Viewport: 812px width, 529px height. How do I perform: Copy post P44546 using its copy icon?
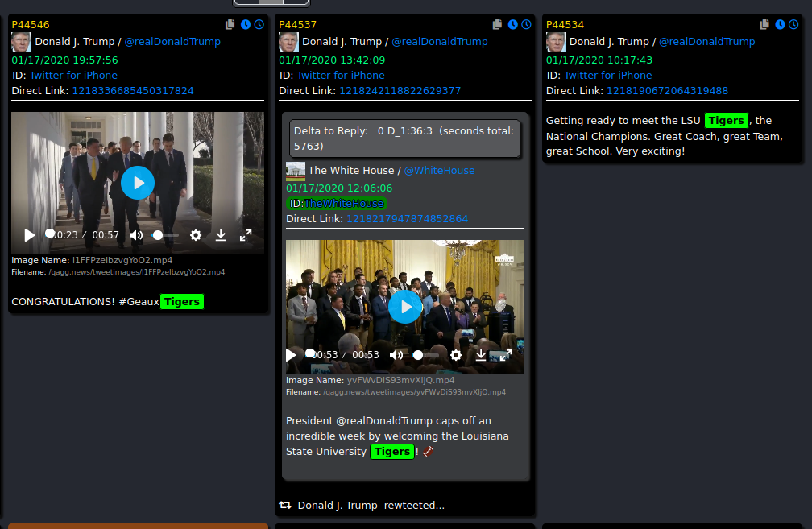230,24
